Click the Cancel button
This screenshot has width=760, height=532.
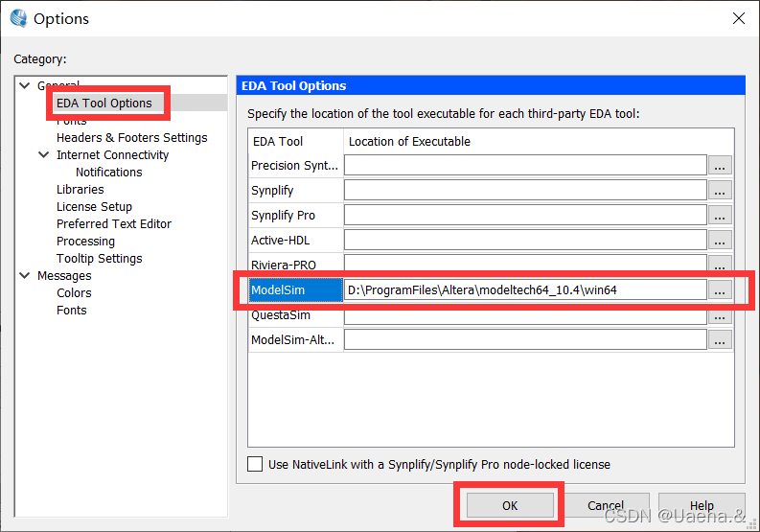[606, 505]
